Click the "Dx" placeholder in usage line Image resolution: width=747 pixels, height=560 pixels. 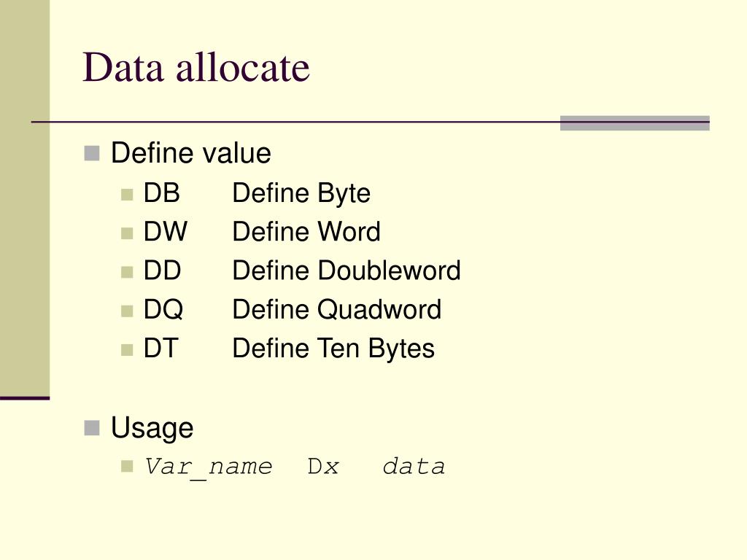pos(323,467)
